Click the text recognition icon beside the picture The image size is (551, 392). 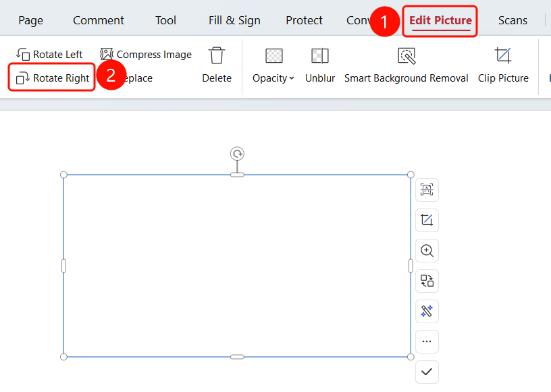(x=427, y=190)
